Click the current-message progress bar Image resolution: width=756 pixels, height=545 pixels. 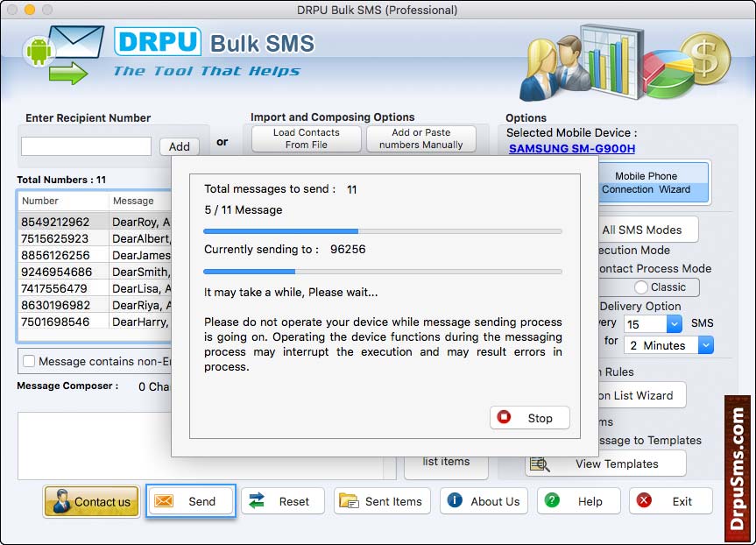tap(382, 272)
